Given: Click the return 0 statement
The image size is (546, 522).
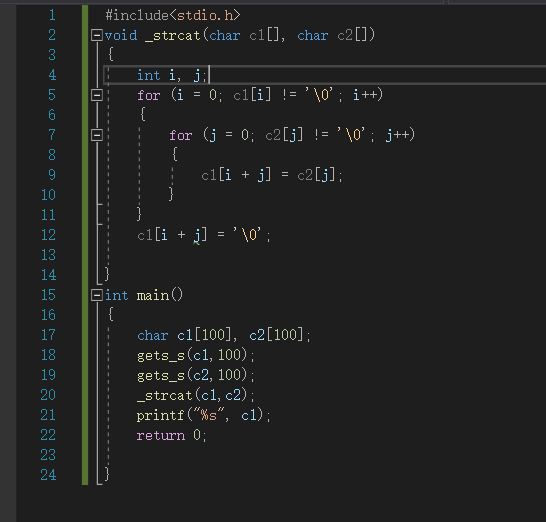Looking at the screenshot, I should (x=172, y=436).
